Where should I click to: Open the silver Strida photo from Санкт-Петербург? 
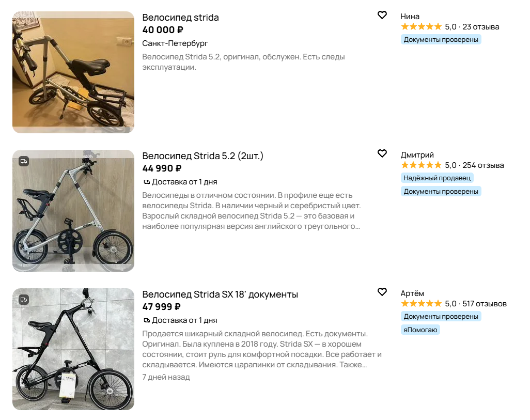coord(73,72)
